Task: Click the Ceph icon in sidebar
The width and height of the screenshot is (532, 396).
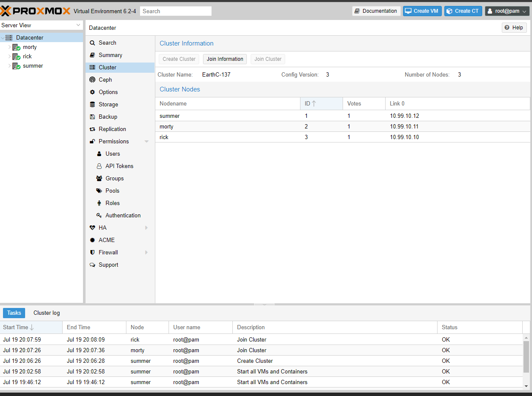Action: tap(92, 80)
